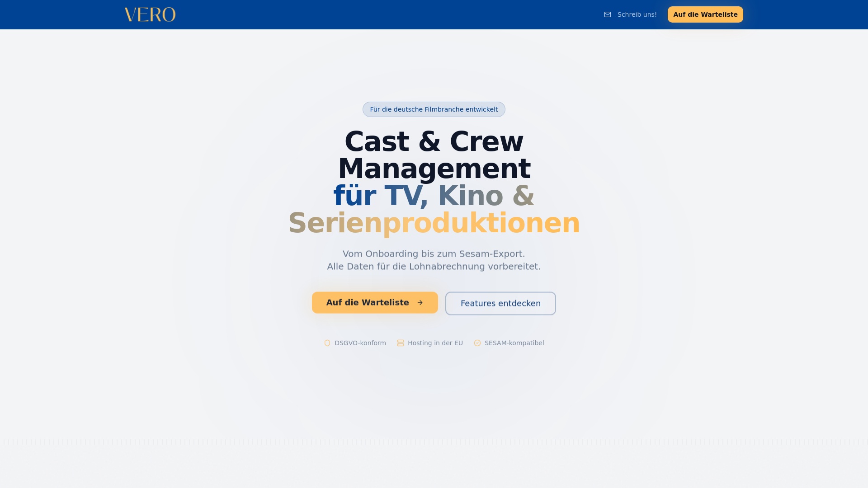Click the 'Cast & Crew Management' heading
This screenshot has width=868, height=488.
[434, 155]
